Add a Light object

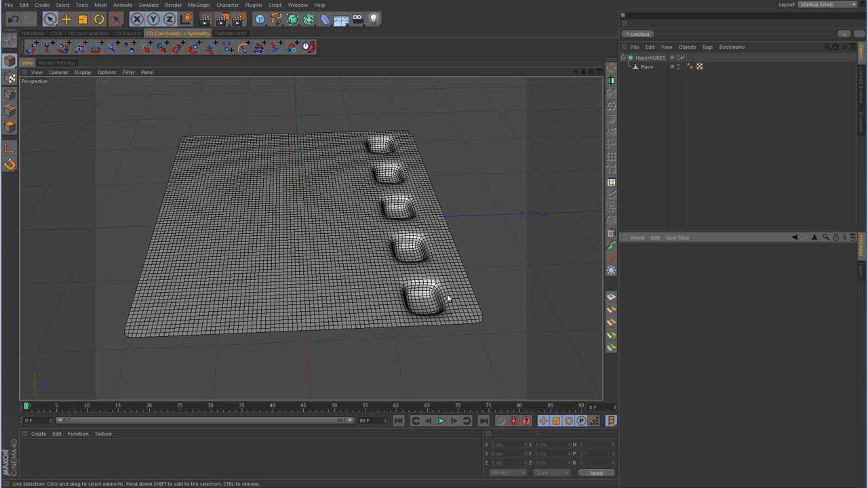374,19
